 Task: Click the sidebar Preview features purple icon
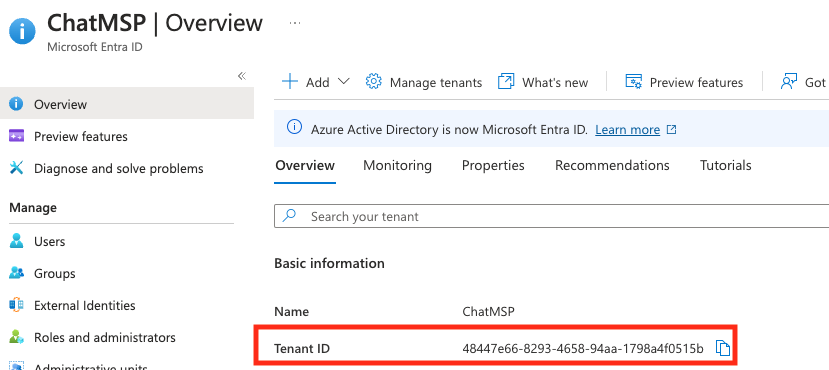tap(16, 136)
